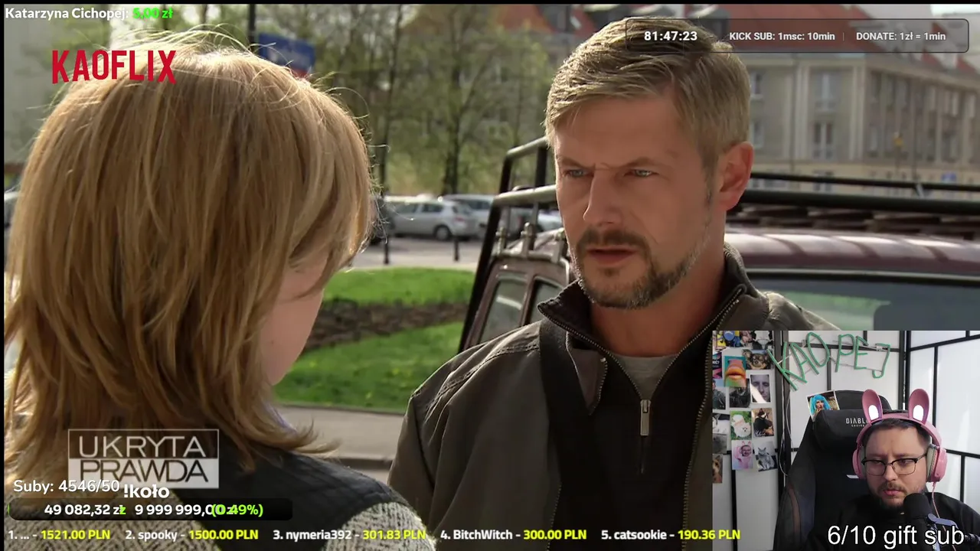Click the subathon countdown timer 81:47:23
Screen dimensions: 980x551
(x=670, y=36)
